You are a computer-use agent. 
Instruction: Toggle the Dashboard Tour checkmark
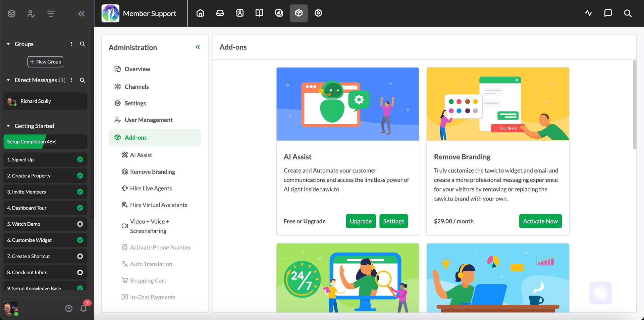[80, 208]
